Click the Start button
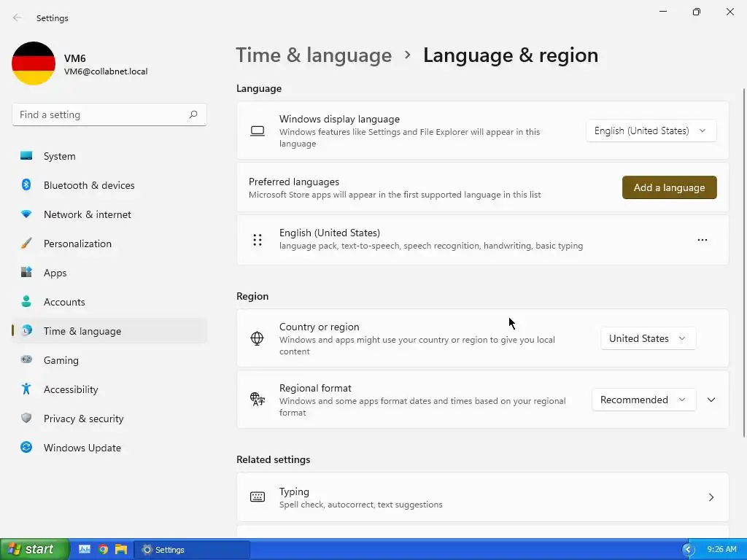This screenshot has height=560, width=747. click(x=34, y=549)
